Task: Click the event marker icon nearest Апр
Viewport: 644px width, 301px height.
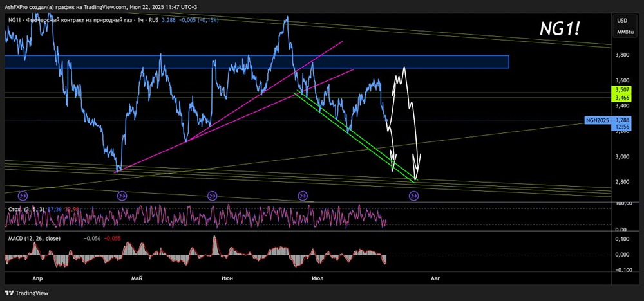Action: (23, 196)
